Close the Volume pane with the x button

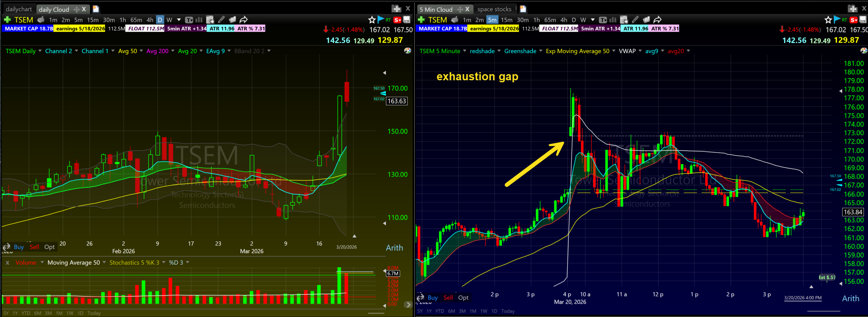(7, 263)
